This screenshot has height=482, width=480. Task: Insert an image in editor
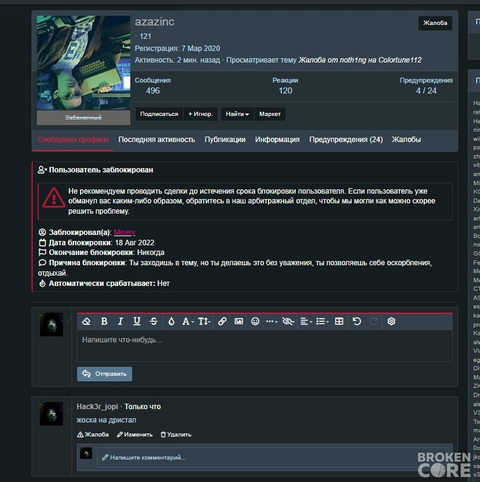239,321
